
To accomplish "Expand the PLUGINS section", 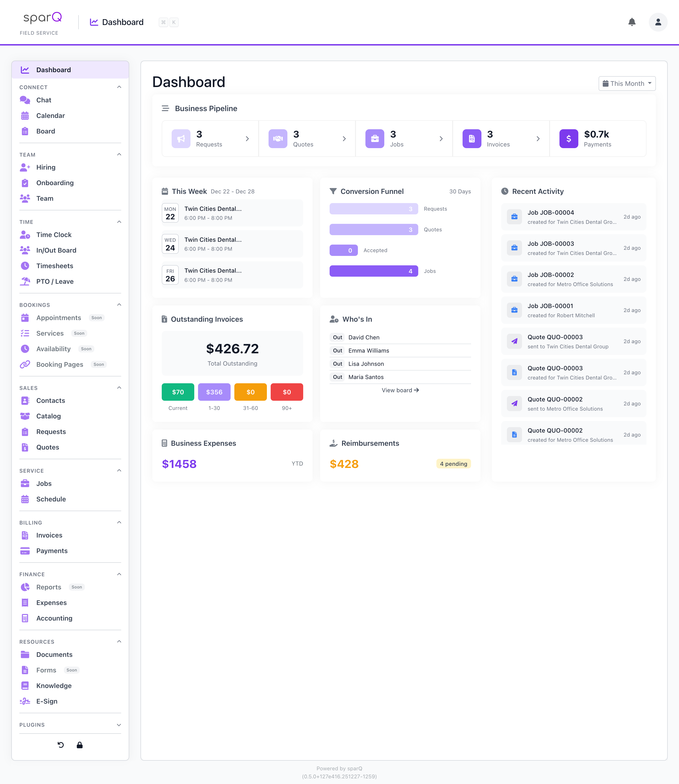I will (119, 725).
